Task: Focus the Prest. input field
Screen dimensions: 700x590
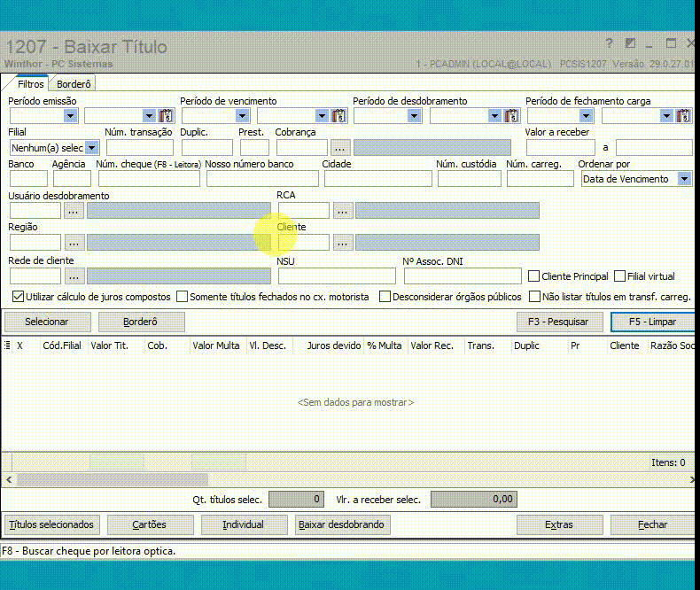Action: [254, 148]
